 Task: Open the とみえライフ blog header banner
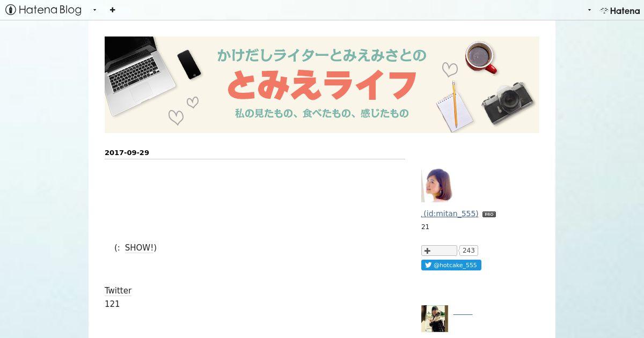click(322, 85)
